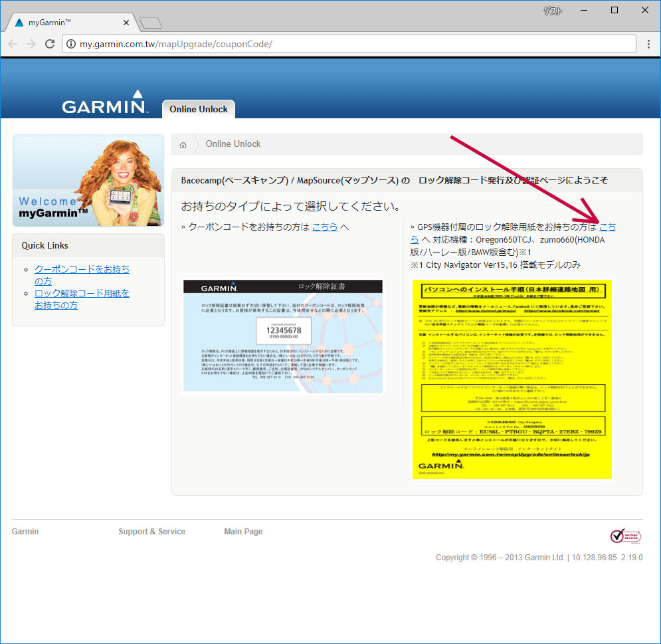Viewport: 661px width, 644px height.
Task: Reload the page with refresh icon
Action: 50,44
